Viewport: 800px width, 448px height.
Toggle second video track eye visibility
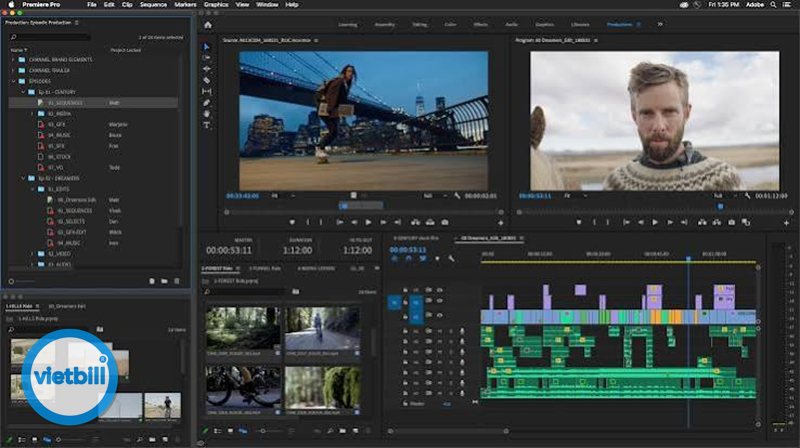click(439, 301)
